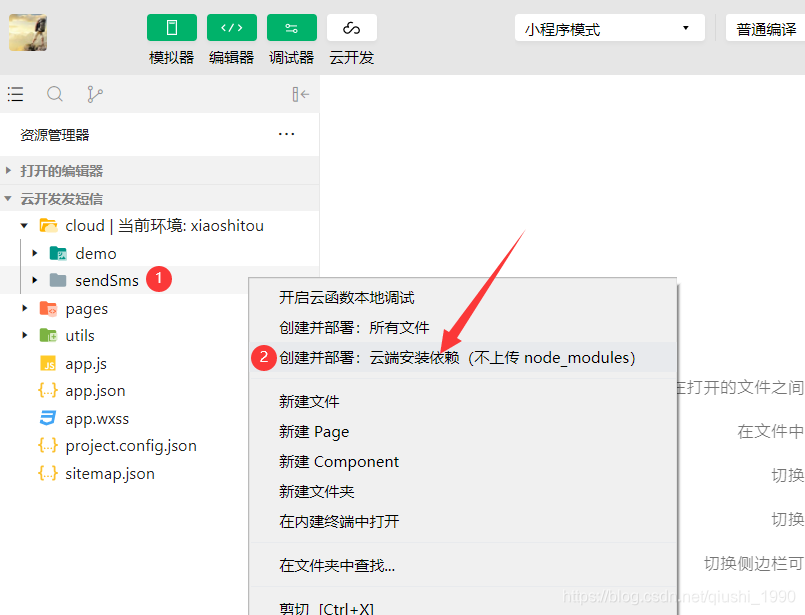Open the source control branch icon
Viewport: 805px width, 615px height.
(94, 94)
